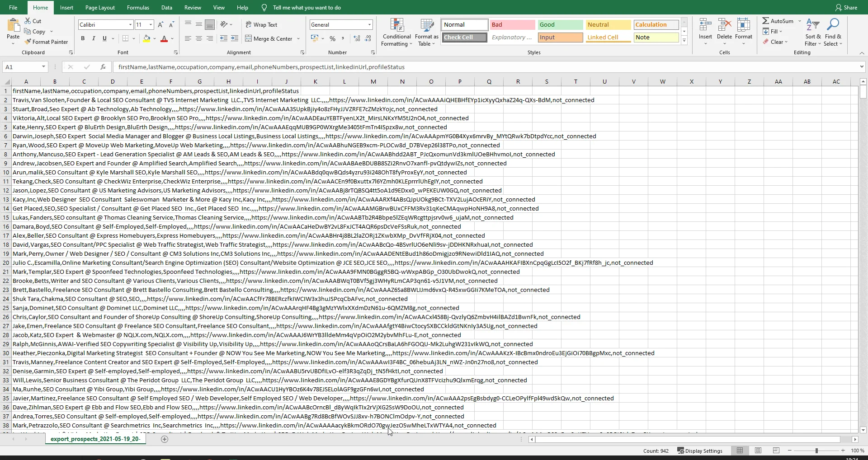This screenshot has height=460, width=868.
Task: Toggle Bold formatting
Action: pos(83,38)
